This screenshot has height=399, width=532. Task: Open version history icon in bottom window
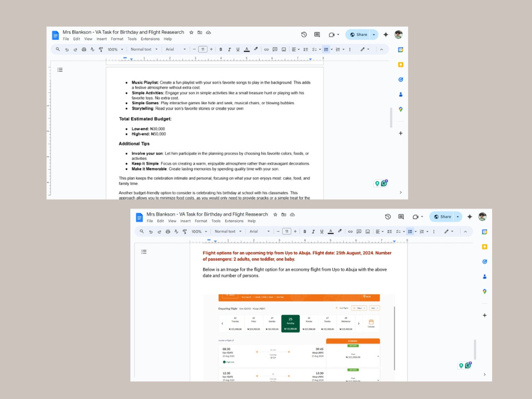click(x=388, y=217)
